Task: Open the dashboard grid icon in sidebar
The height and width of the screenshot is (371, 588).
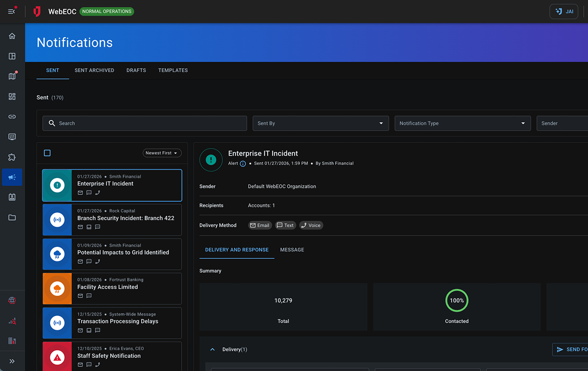Action: point(12,96)
